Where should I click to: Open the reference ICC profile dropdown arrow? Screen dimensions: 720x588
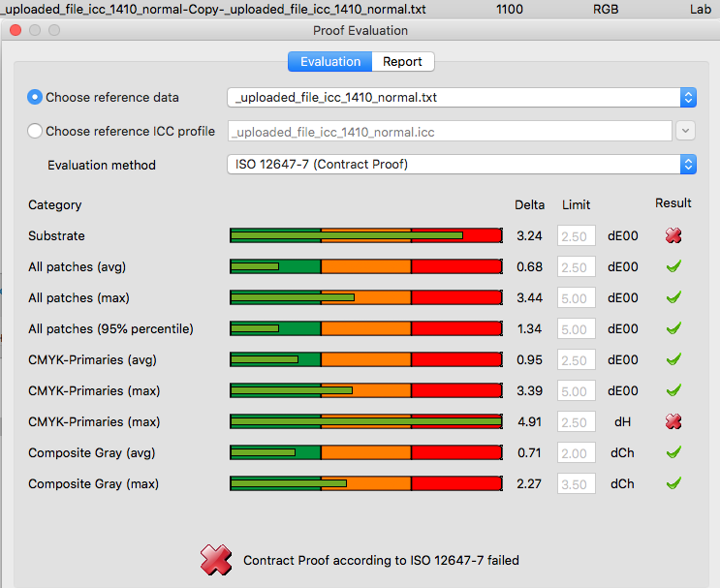[x=685, y=131]
